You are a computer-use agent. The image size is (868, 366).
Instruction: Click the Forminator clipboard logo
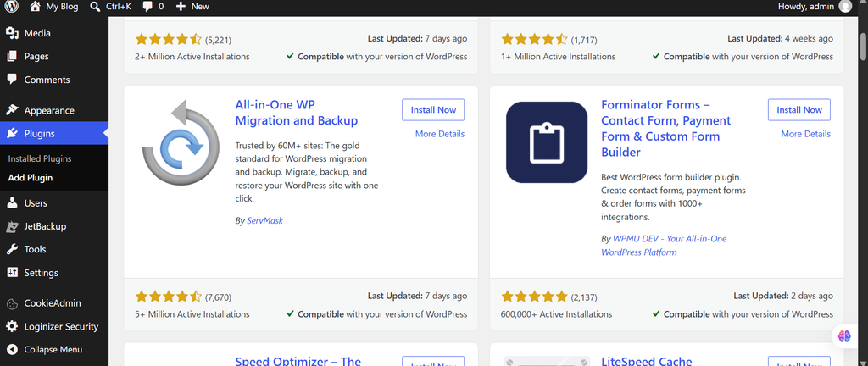(x=547, y=142)
